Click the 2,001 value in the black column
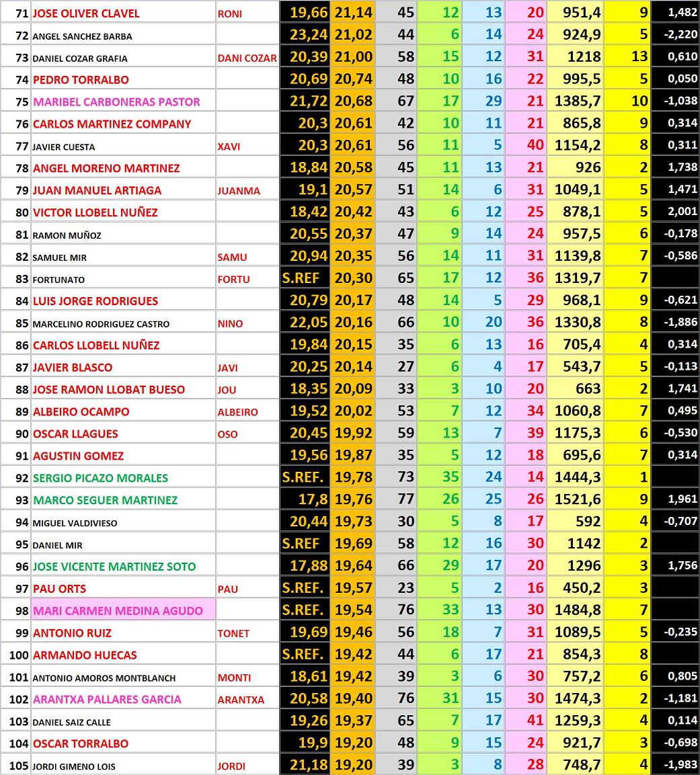This screenshot has height=775, width=700. [x=674, y=212]
